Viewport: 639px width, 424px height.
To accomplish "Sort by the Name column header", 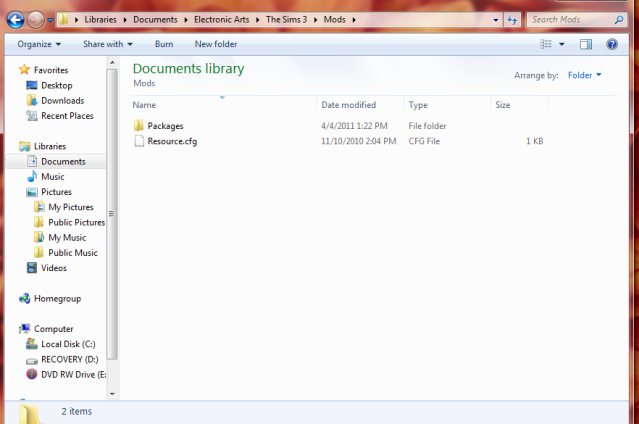I will tap(144, 105).
